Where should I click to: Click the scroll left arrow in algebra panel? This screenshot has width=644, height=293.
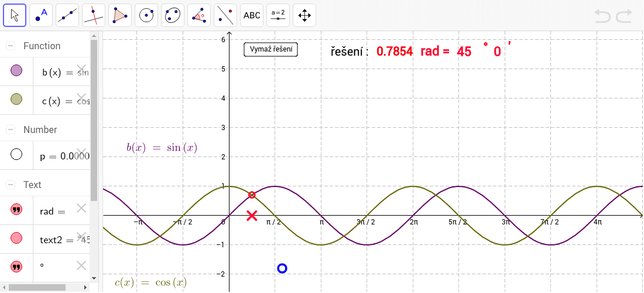(x=4, y=287)
